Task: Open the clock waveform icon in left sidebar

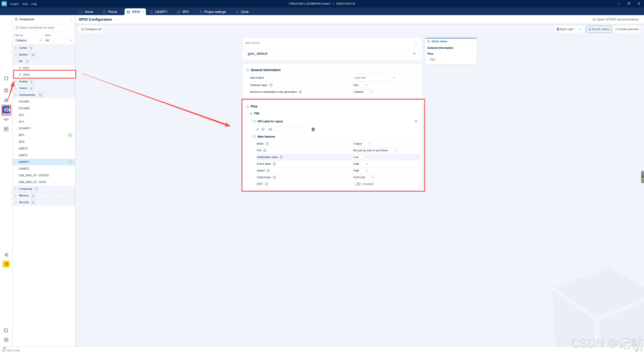Action: point(6,100)
